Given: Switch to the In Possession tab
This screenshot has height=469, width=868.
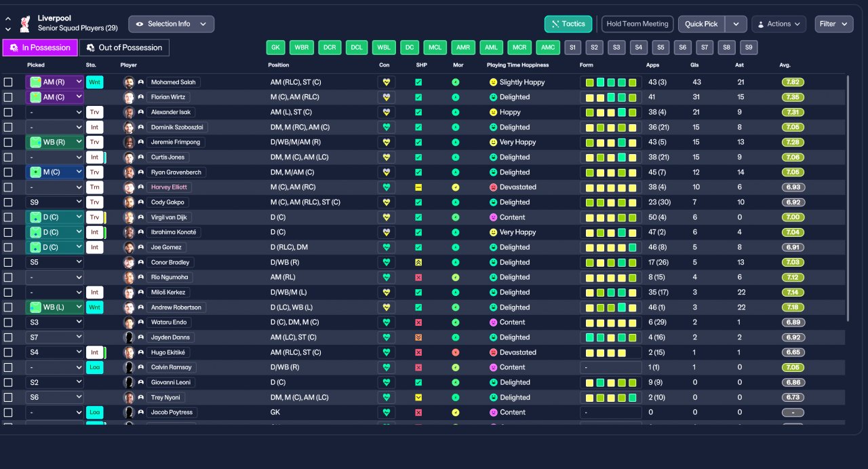Looking at the screenshot, I should (40, 48).
